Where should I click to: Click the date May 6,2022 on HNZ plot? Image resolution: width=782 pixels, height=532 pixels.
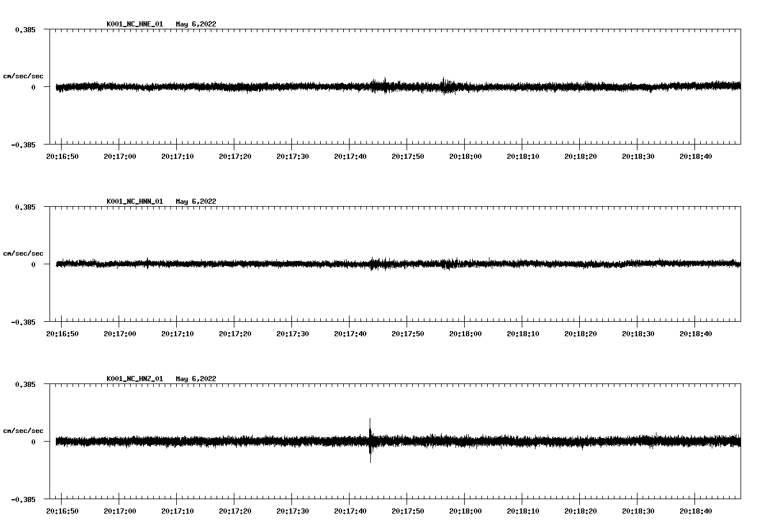point(196,379)
